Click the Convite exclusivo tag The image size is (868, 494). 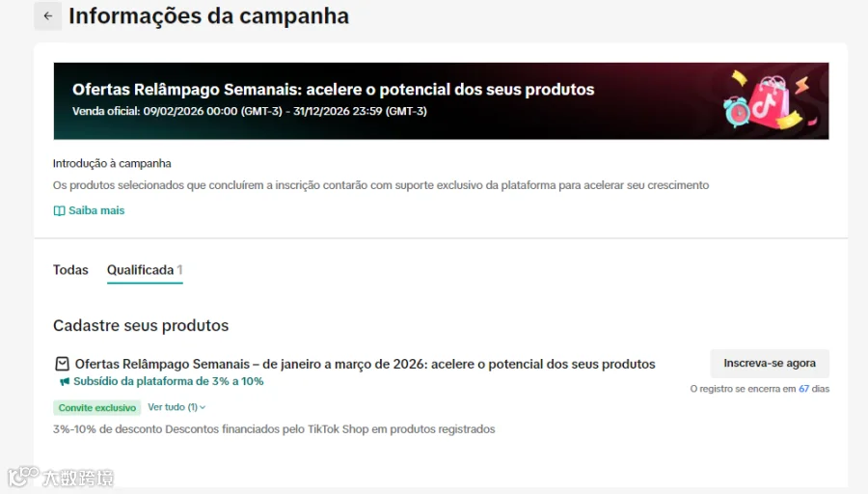[x=96, y=407]
